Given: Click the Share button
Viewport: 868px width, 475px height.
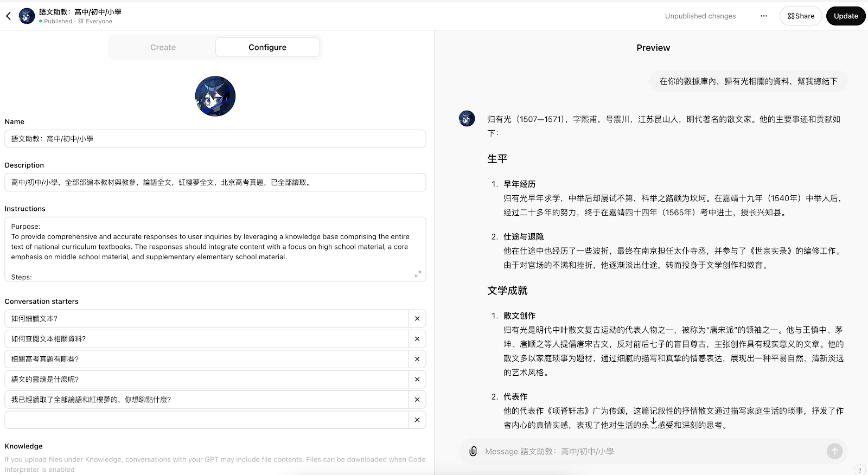Looking at the screenshot, I should [x=801, y=16].
